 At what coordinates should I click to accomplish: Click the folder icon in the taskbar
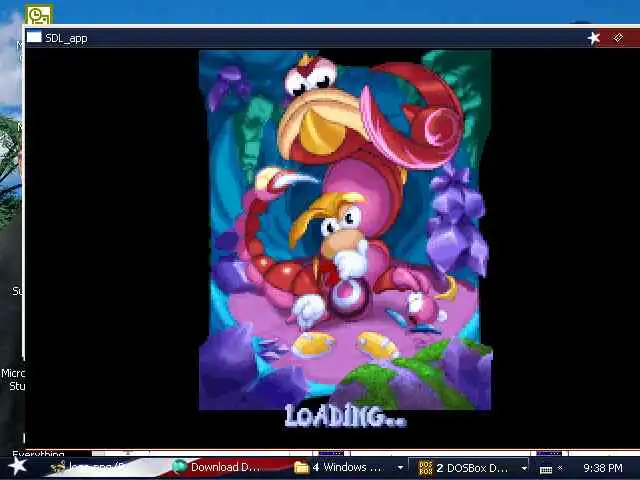pyautogui.click(x=301, y=467)
